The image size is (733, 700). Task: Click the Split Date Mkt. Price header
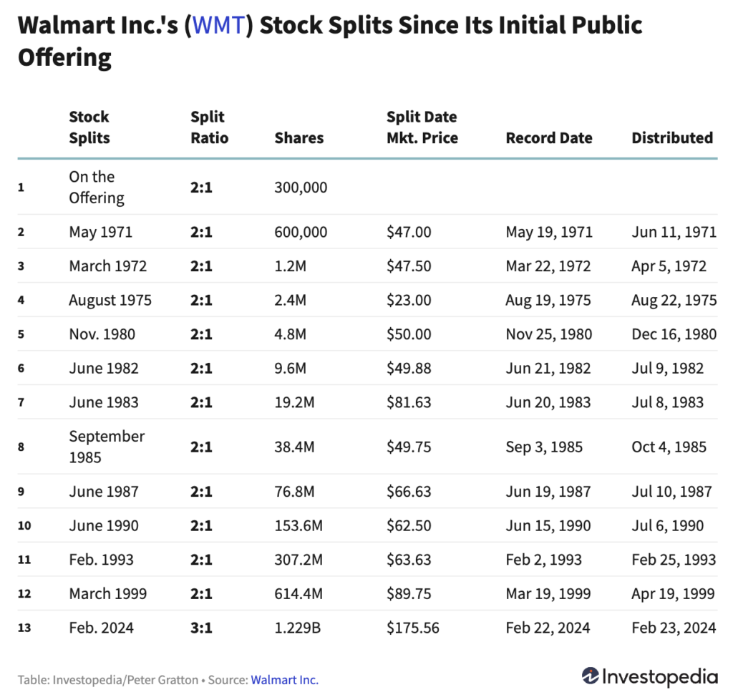coord(422,127)
